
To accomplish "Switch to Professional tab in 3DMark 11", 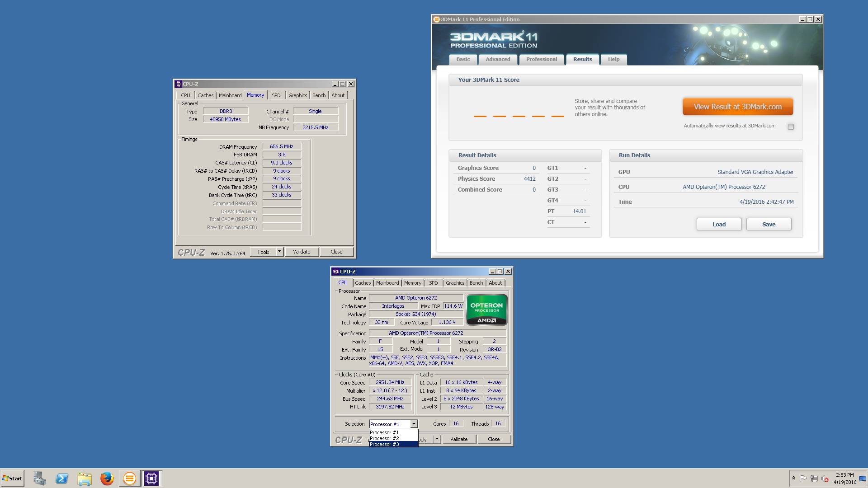I will (x=542, y=59).
